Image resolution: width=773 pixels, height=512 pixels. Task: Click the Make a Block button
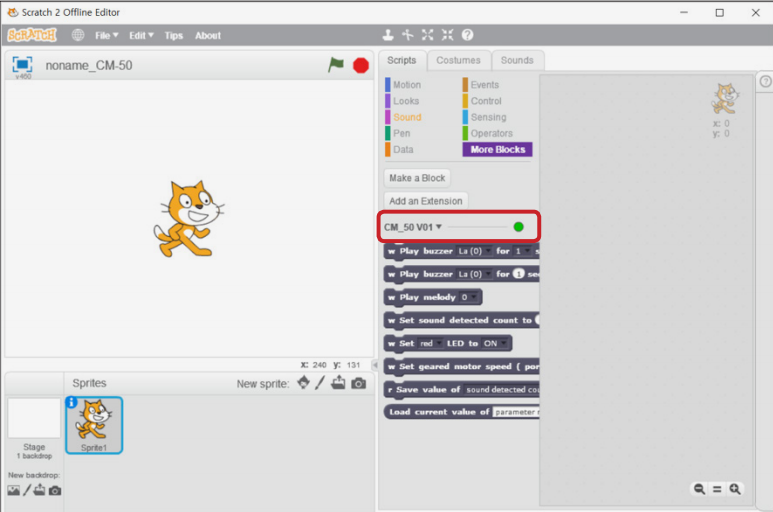point(417,178)
